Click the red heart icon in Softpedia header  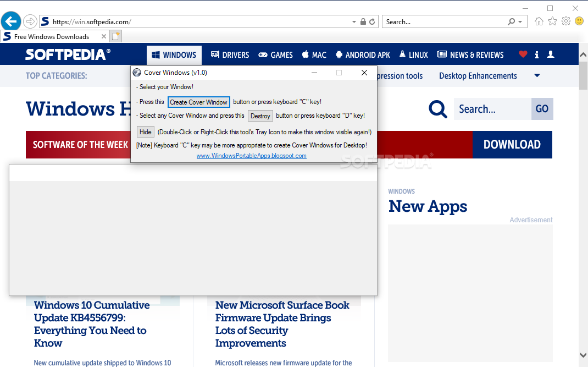(x=523, y=54)
